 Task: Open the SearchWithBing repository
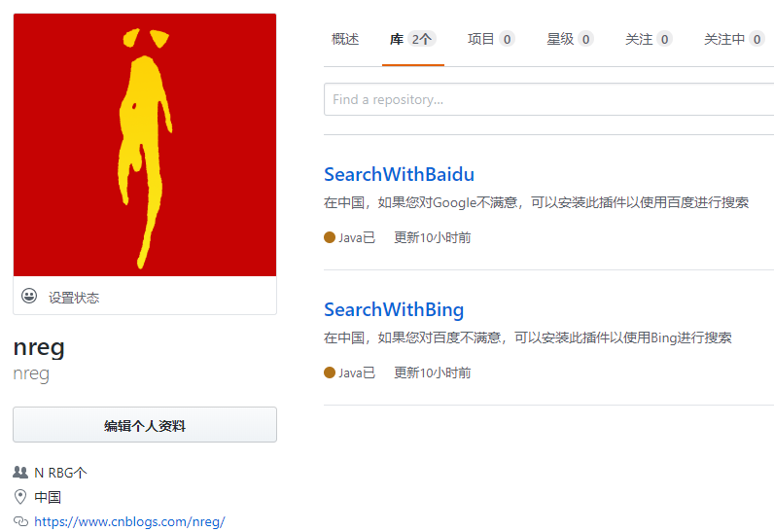click(x=394, y=309)
